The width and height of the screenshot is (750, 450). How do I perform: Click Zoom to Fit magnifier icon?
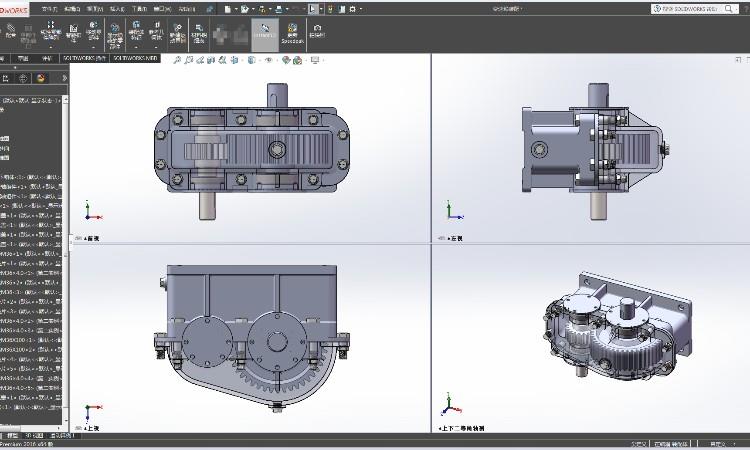(177, 60)
